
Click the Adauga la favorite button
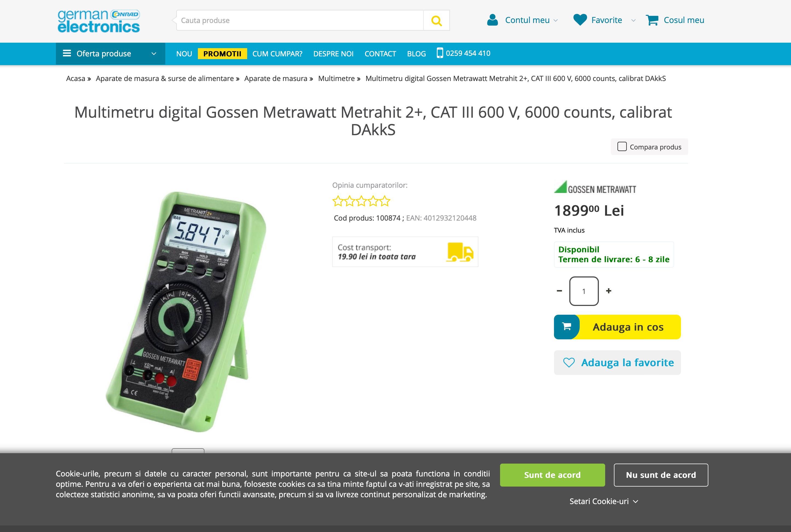pos(617,362)
